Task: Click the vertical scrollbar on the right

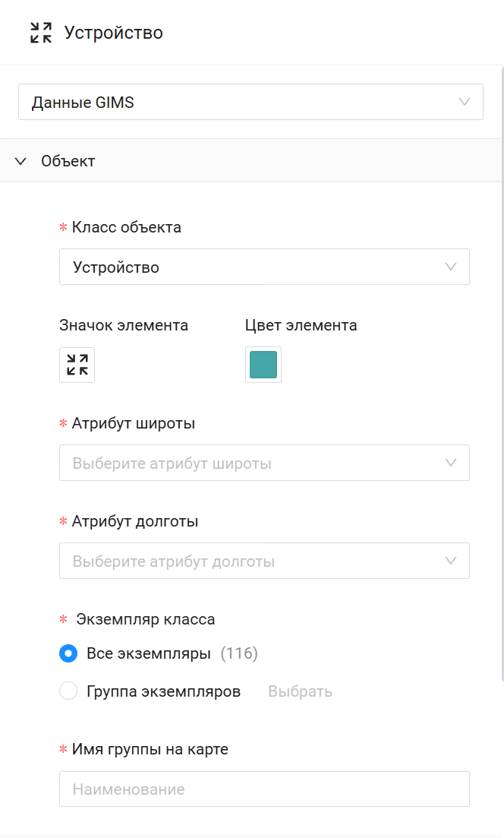Action: coord(502,372)
